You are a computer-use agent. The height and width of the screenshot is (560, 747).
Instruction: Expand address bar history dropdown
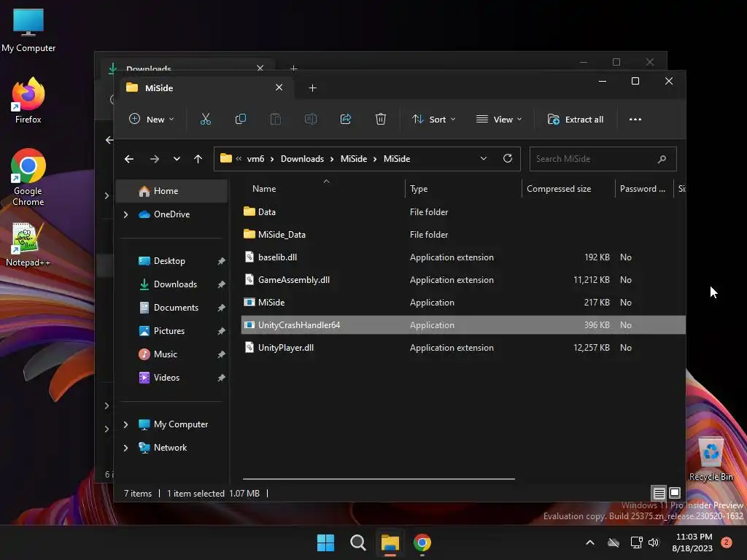484,158
